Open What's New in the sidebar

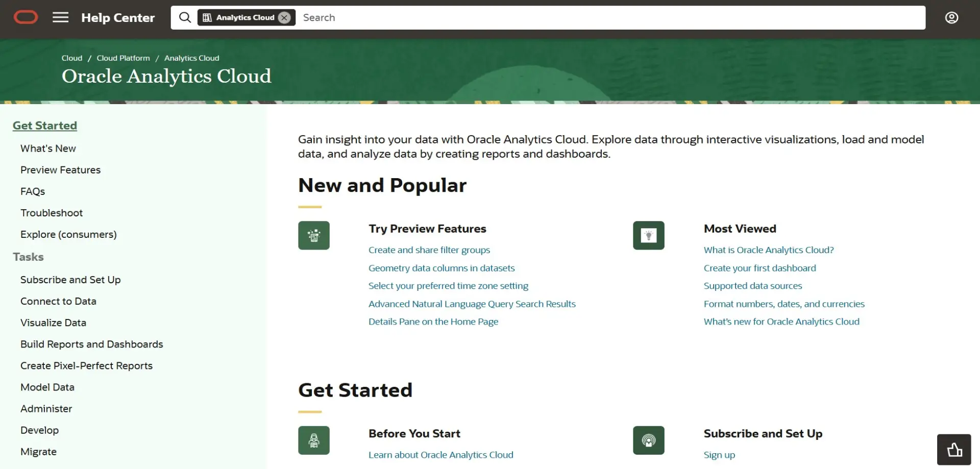click(x=48, y=149)
